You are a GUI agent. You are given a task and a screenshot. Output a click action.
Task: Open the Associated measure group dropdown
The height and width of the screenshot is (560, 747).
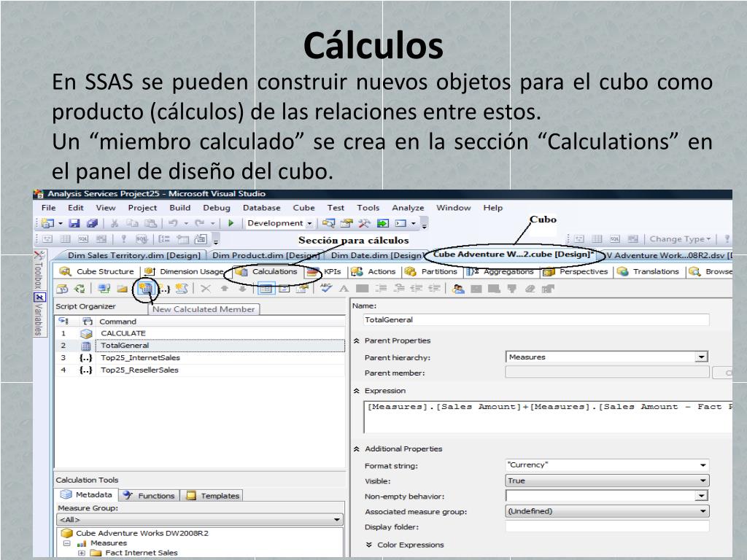pos(703,511)
